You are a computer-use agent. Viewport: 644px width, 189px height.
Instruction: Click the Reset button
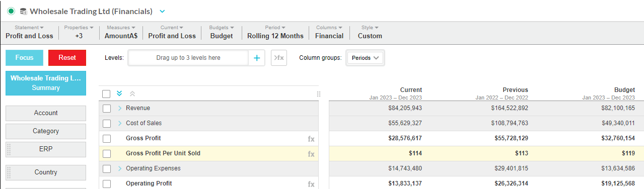click(x=67, y=57)
